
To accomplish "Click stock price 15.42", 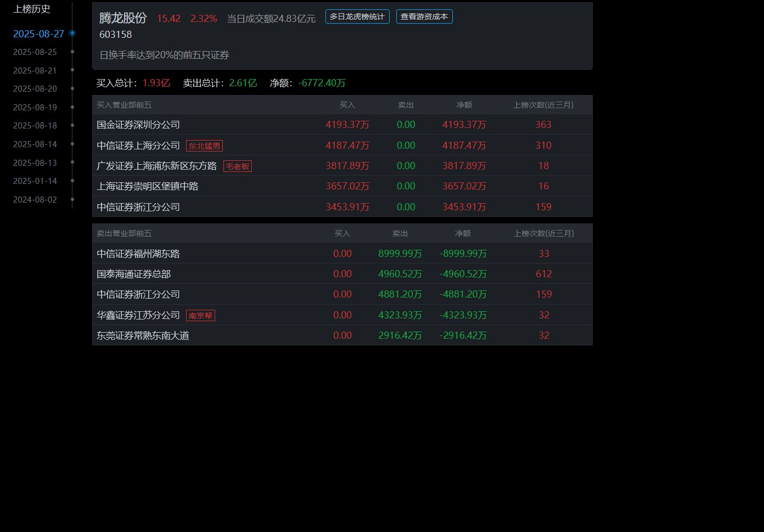I will tap(168, 19).
